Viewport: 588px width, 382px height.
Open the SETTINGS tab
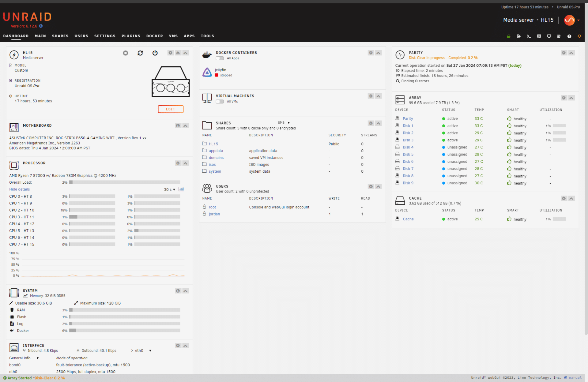coord(105,36)
